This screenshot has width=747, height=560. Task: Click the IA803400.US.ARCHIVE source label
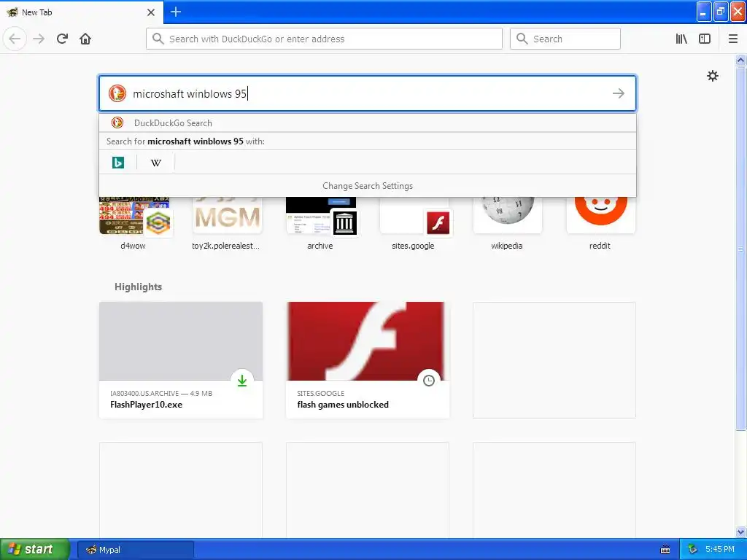[144, 393]
